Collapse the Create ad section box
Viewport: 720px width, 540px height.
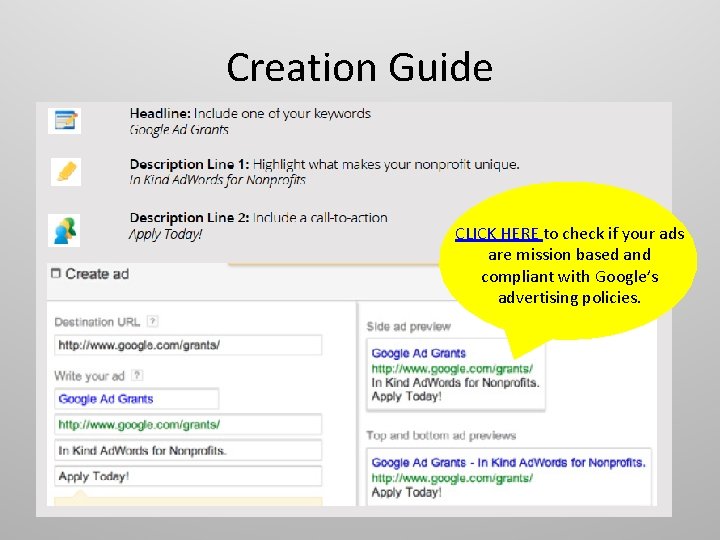click(56, 273)
